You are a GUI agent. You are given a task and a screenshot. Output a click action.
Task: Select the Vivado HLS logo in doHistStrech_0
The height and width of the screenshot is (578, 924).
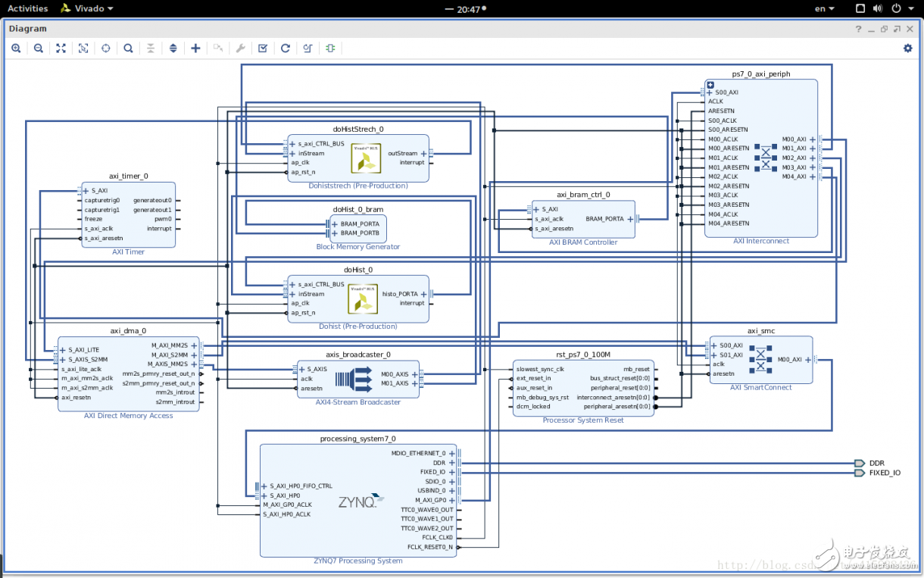[x=366, y=158]
